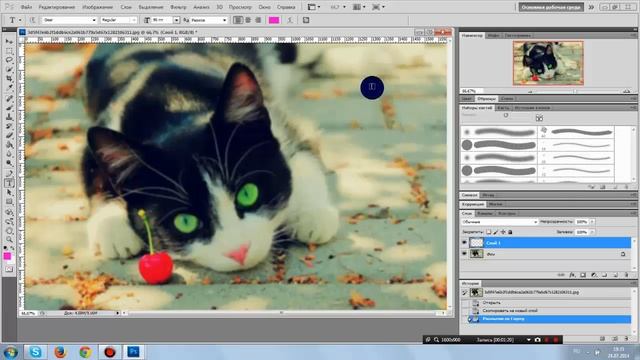Open the Редактирование menu
The width and height of the screenshot is (640, 360).
(x=57, y=7)
